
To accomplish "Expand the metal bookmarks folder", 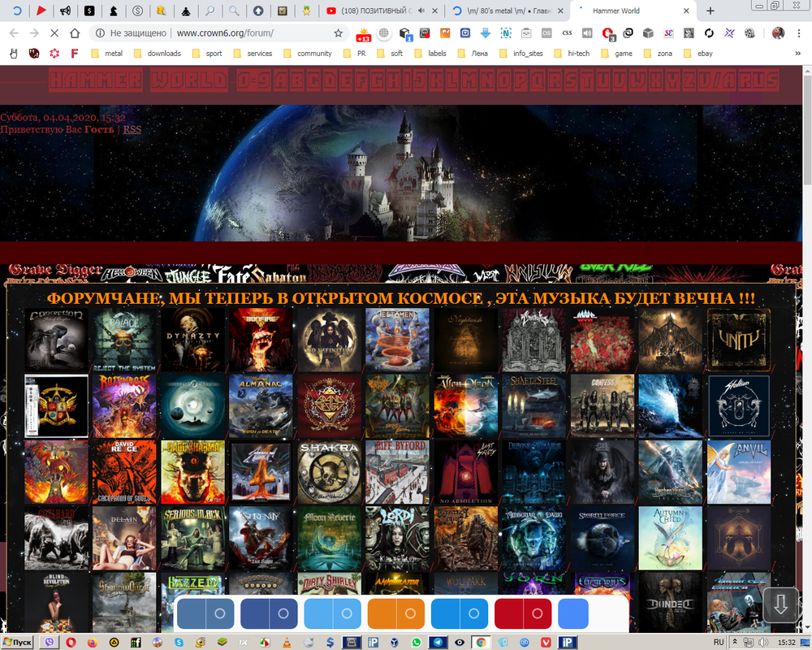I will [x=106, y=54].
